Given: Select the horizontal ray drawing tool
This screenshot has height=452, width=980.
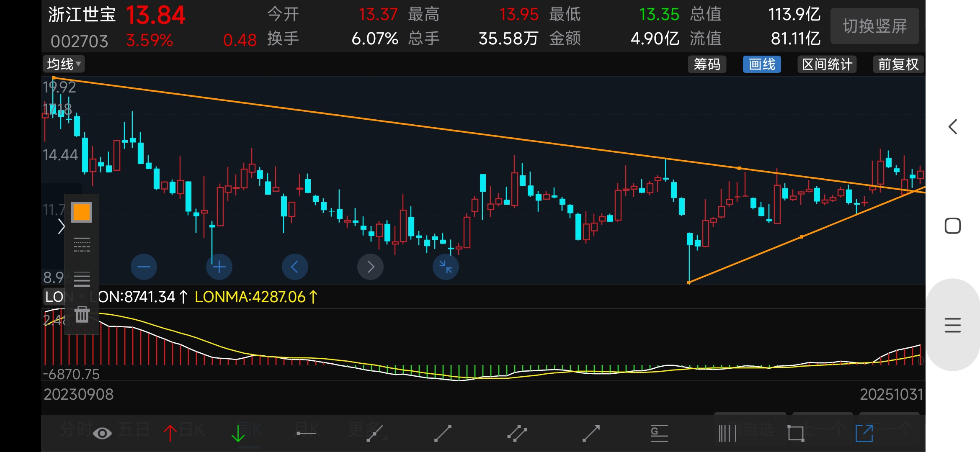Looking at the screenshot, I should coord(306,433).
